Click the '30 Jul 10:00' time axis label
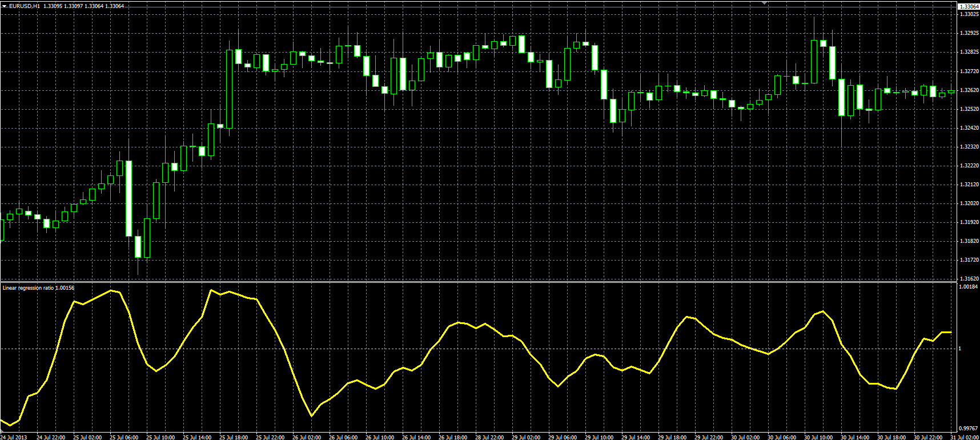 point(818,437)
